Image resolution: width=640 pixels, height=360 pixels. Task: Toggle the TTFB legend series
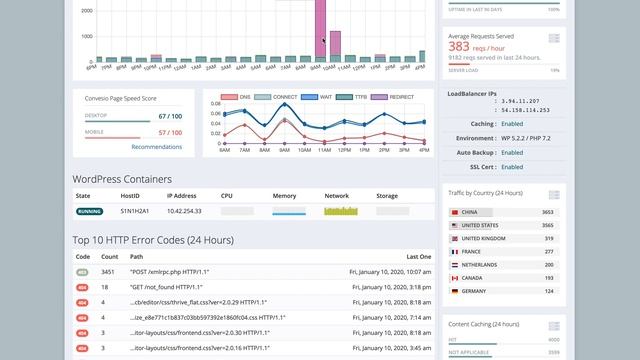click(x=351, y=97)
